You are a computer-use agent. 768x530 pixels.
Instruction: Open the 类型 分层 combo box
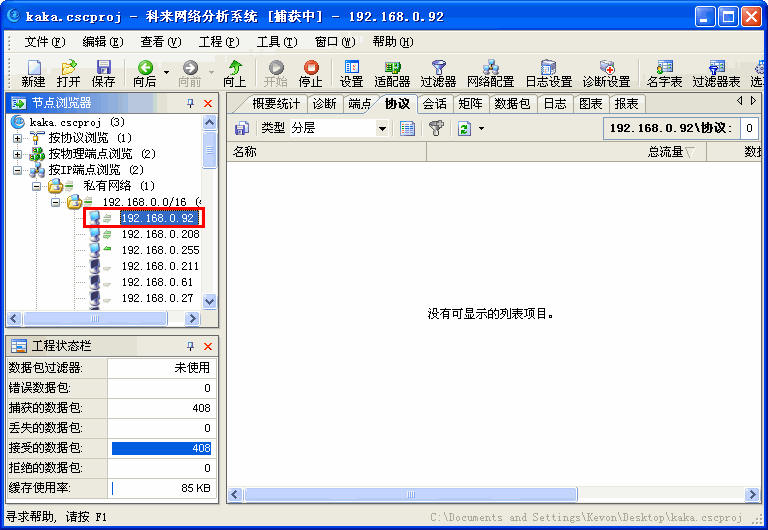pos(339,128)
